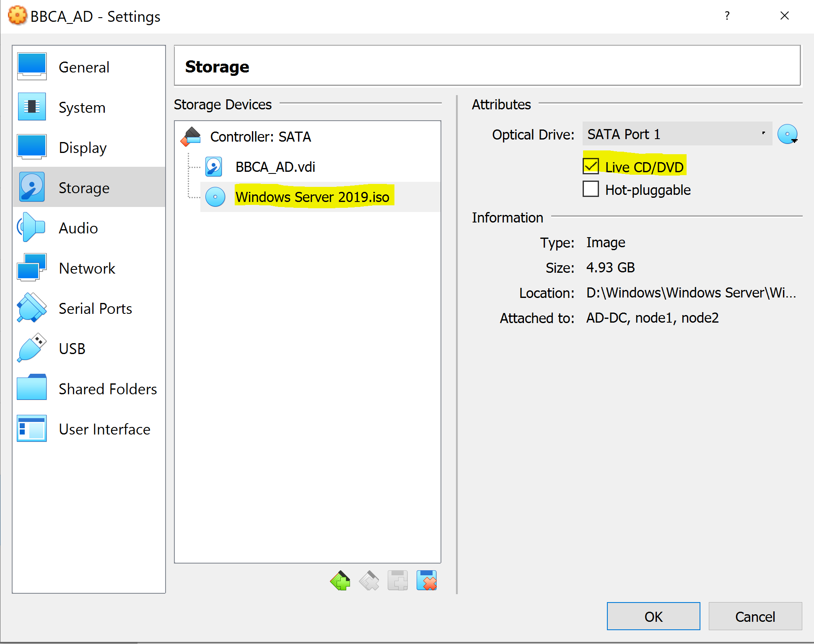Select the Windows Server 2019.iso entry
Screen dimensions: 814x644
coord(320,197)
